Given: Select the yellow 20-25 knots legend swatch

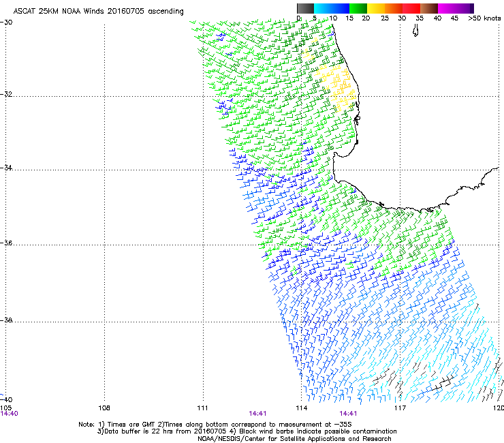Looking at the screenshot, I should click(x=376, y=8).
